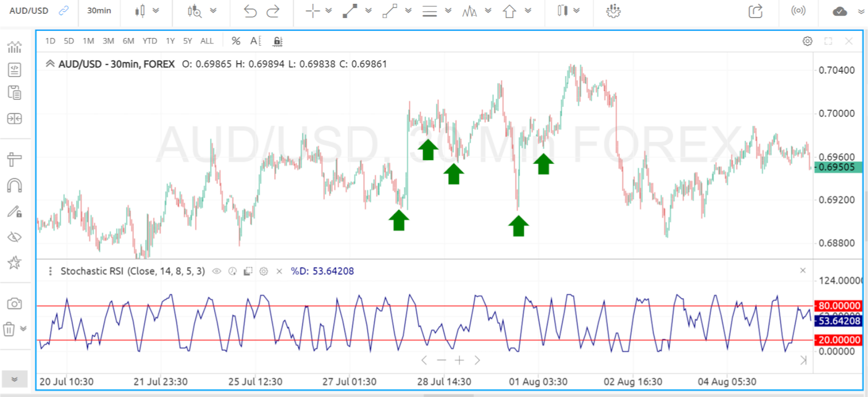Expand chart type dropdown arrow

[x=156, y=10]
